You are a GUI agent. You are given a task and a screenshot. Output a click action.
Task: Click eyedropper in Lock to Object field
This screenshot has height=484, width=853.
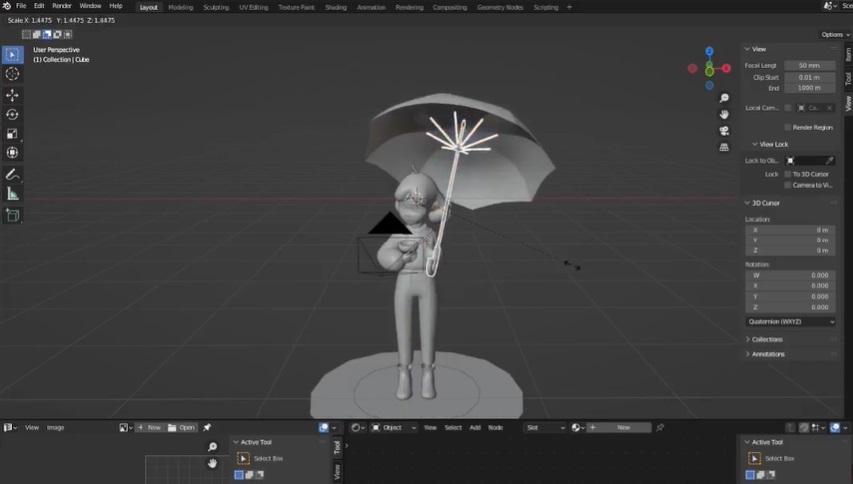point(829,160)
